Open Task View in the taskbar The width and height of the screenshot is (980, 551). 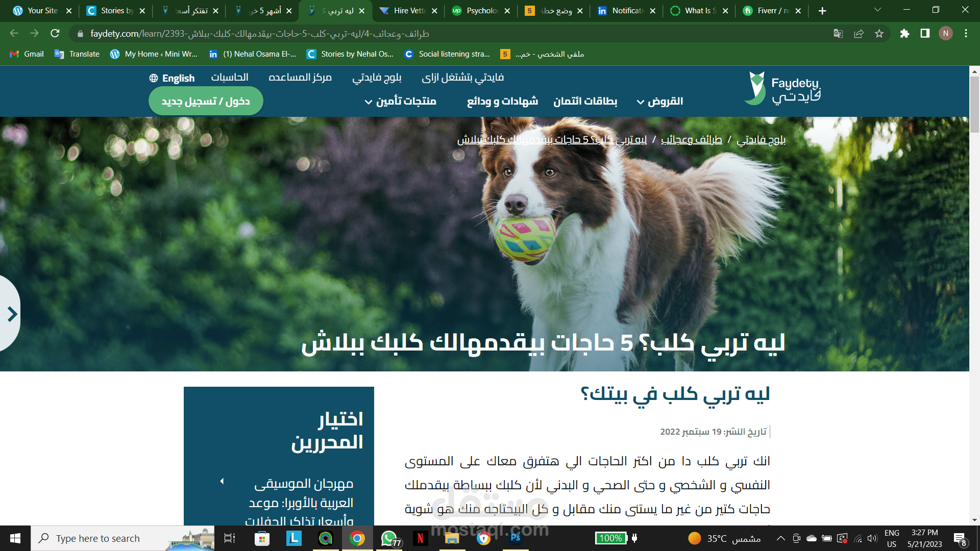pyautogui.click(x=230, y=538)
